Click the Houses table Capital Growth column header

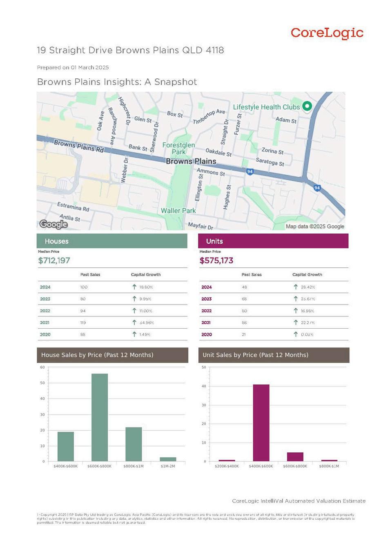pyautogui.click(x=146, y=274)
